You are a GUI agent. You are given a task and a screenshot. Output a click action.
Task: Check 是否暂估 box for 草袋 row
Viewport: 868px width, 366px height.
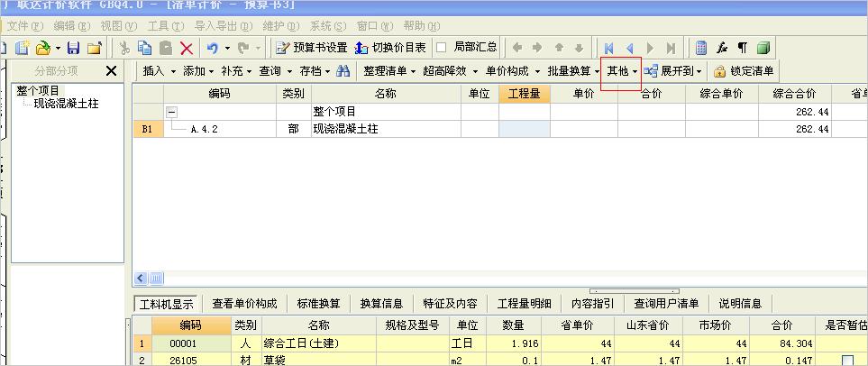(x=846, y=361)
